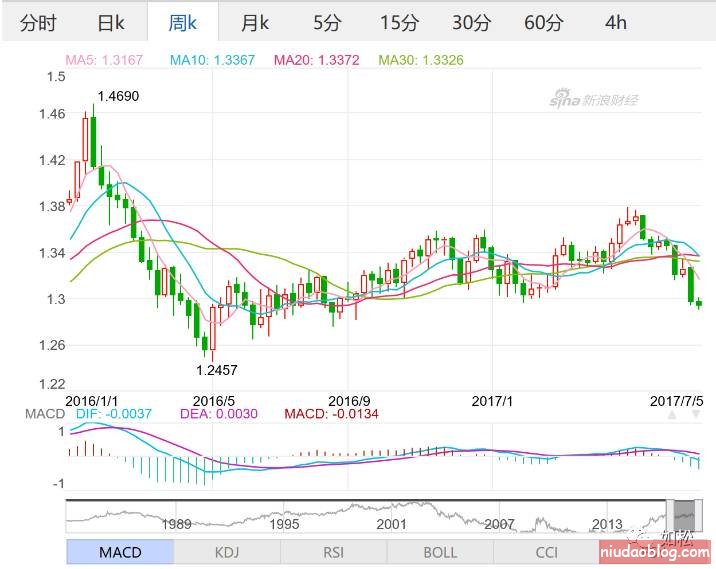The height and width of the screenshot is (569, 716).
Task: Switch indicator to RSI
Action: click(333, 552)
